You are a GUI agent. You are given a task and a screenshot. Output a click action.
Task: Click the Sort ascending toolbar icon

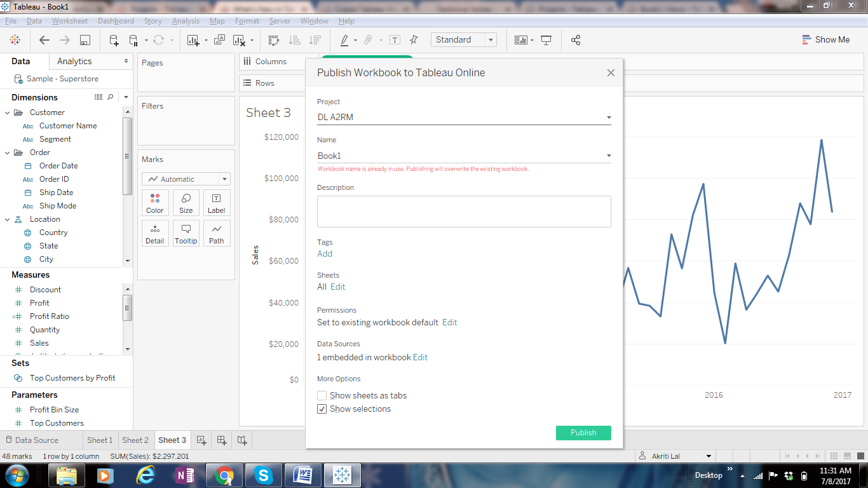(x=294, y=40)
